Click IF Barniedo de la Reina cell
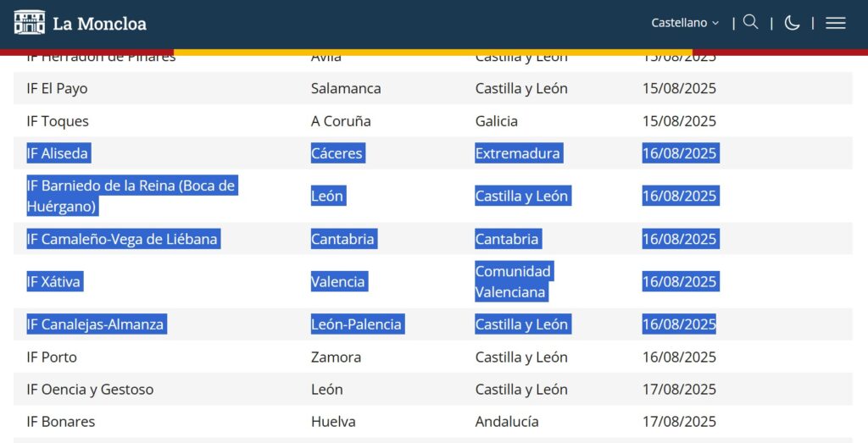 (x=131, y=196)
